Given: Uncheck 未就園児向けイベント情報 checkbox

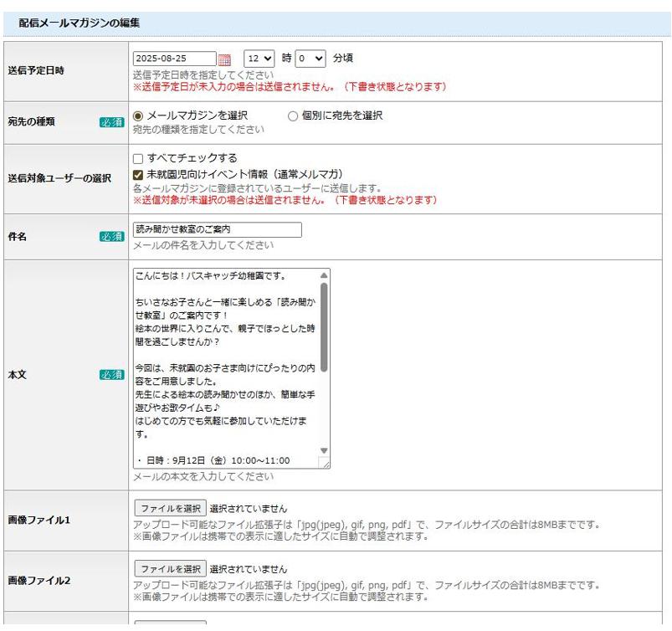Looking at the screenshot, I should [139, 174].
